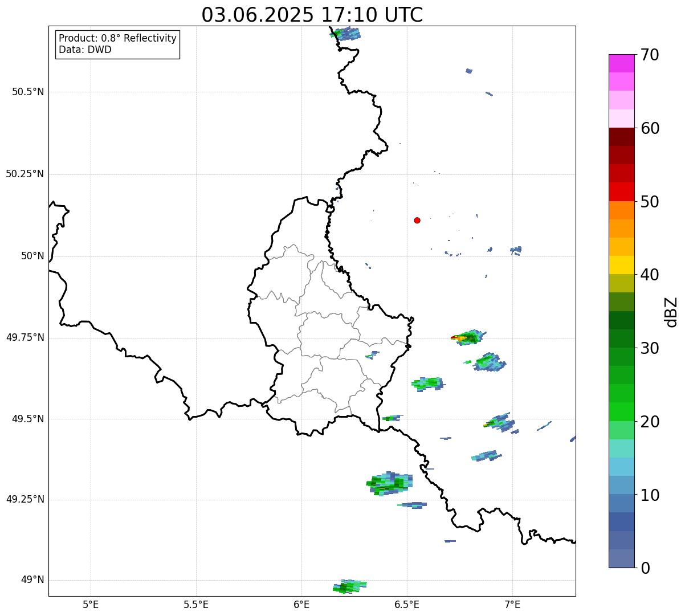
Task: Select the 50.25°N latitude label
Action: click(25, 174)
